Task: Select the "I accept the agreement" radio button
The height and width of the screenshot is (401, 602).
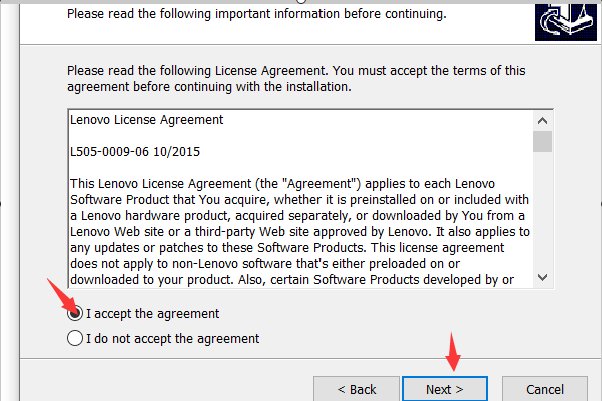Action: coord(74,313)
